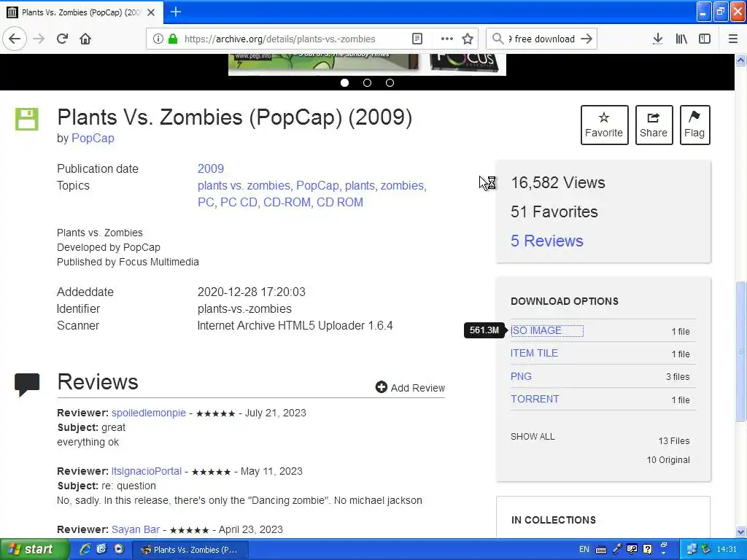The height and width of the screenshot is (560, 747).
Task: Submit search with the go arrow
Action: 587,39
